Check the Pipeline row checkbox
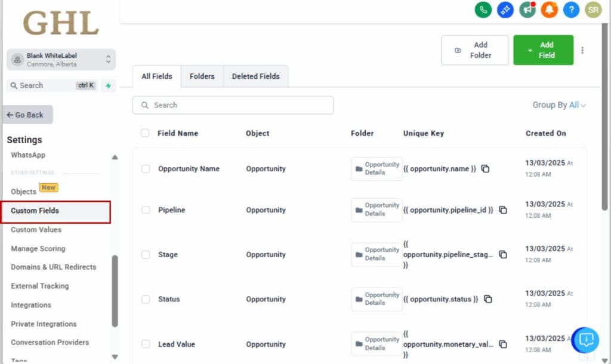611x364 pixels. [x=145, y=210]
